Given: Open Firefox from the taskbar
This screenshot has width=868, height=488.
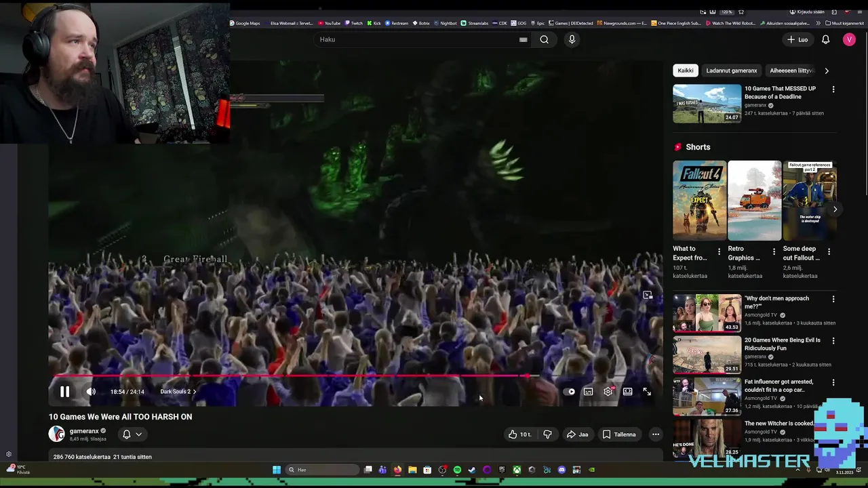Looking at the screenshot, I should pos(397,470).
